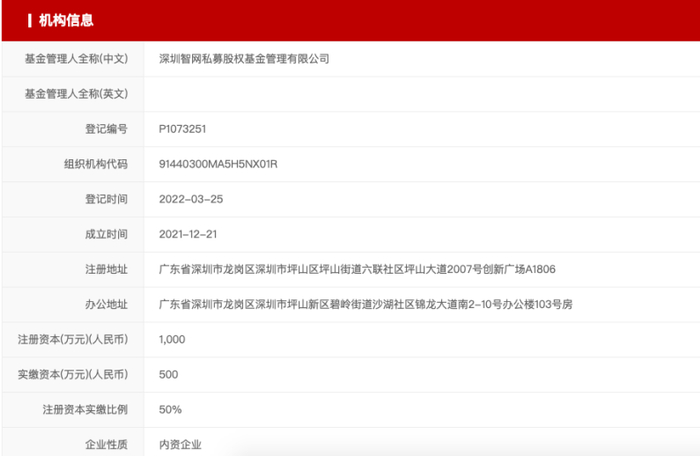Select the establishment date 2021-12-21
Viewport: 700px width, 456px height.
pyautogui.click(x=188, y=234)
